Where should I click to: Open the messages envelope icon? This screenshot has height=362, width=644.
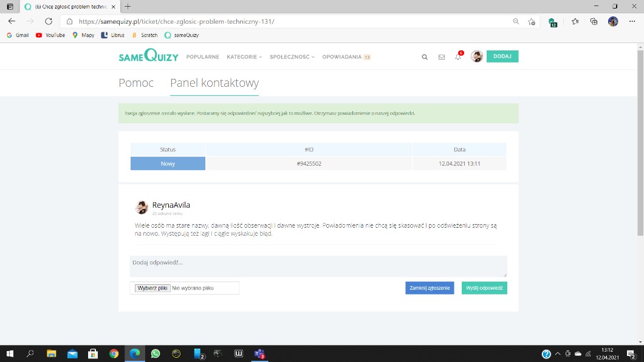click(442, 57)
